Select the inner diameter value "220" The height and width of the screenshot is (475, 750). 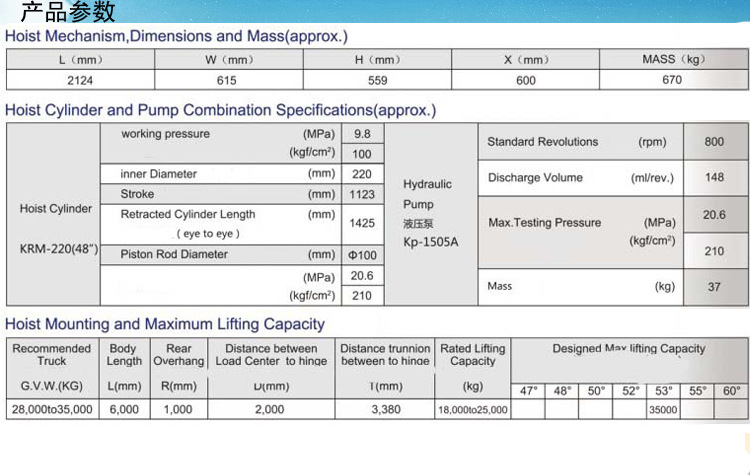click(x=362, y=174)
